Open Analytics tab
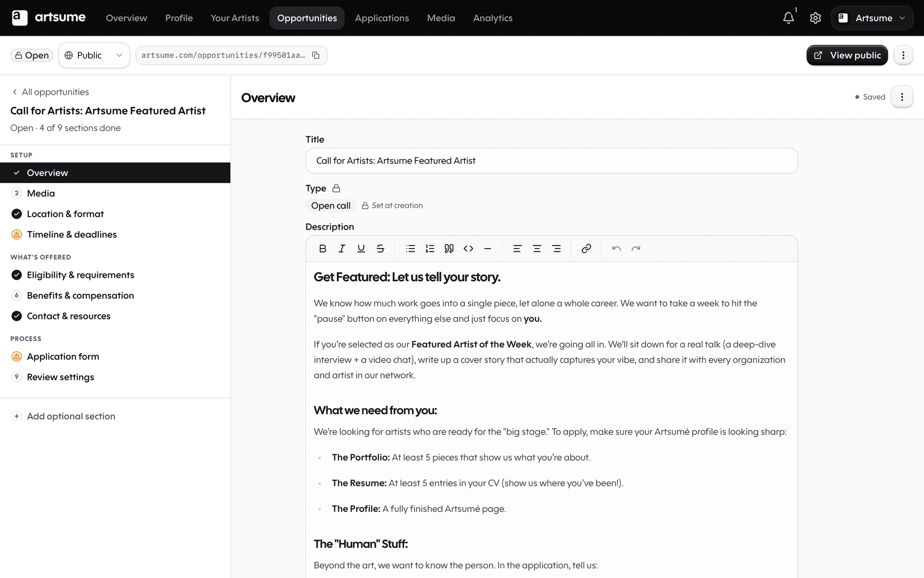This screenshot has height=578, width=924. click(x=493, y=18)
